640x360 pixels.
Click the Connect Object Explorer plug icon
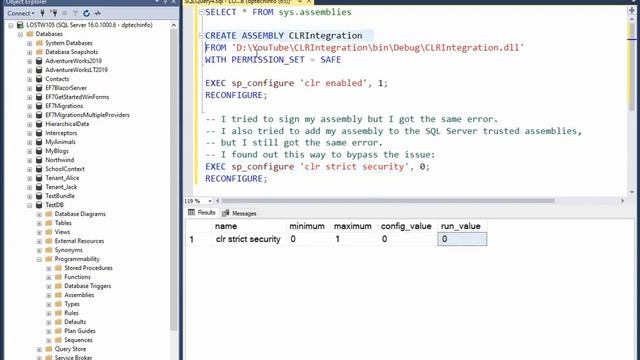(42, 13)
